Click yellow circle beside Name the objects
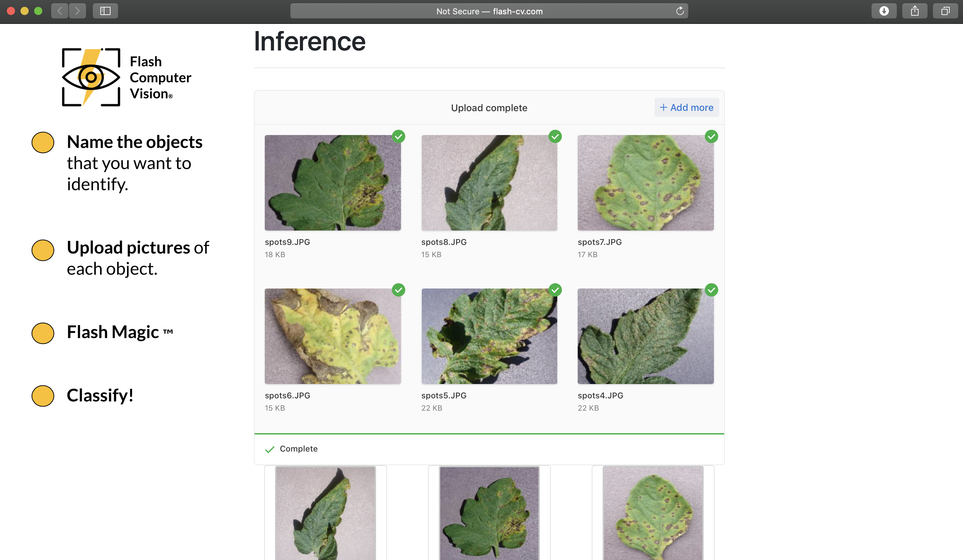The image size is (963, 560). click(x=43, y=143)
